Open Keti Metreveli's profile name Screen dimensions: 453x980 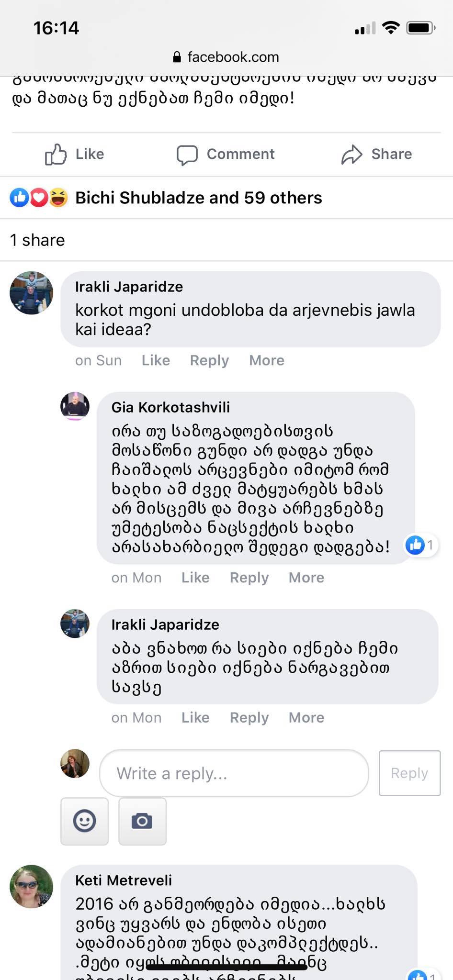pos(124,880)
